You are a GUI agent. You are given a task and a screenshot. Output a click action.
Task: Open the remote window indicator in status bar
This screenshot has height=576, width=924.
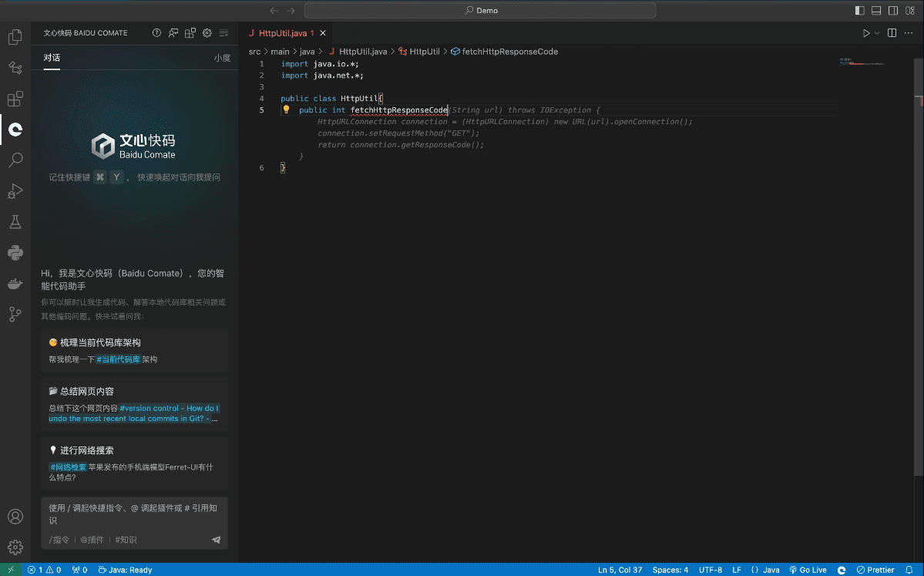11,570
